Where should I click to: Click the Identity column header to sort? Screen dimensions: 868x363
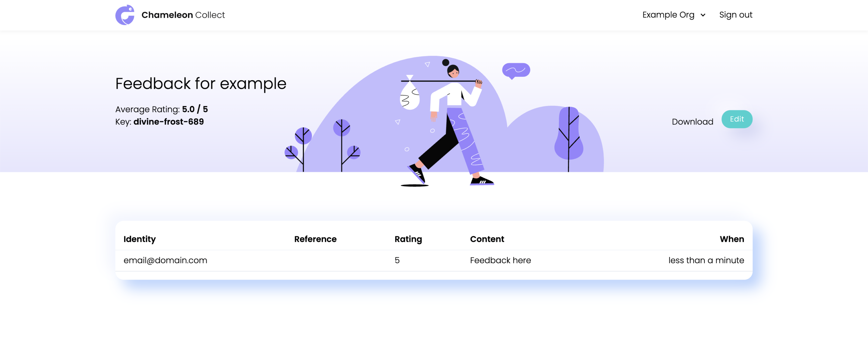140,239
